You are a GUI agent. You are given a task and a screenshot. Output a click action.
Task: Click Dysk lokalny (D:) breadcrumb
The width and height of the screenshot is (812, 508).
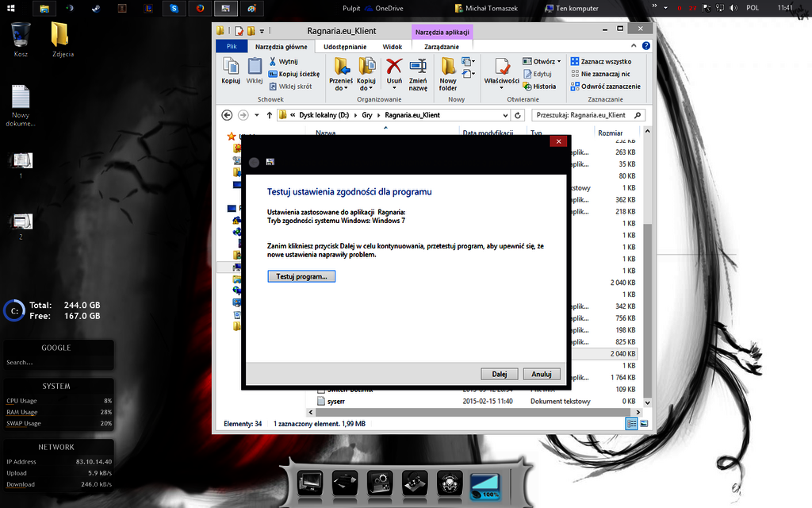324,115
